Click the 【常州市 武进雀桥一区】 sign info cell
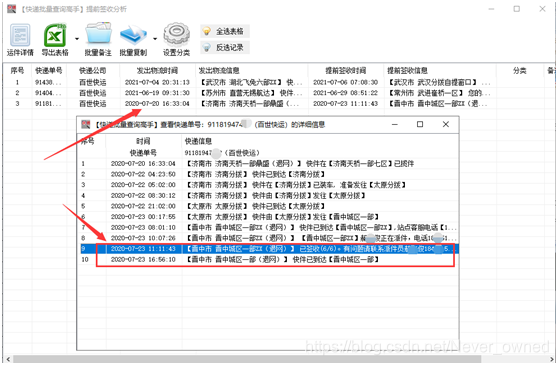 [439, 93]
